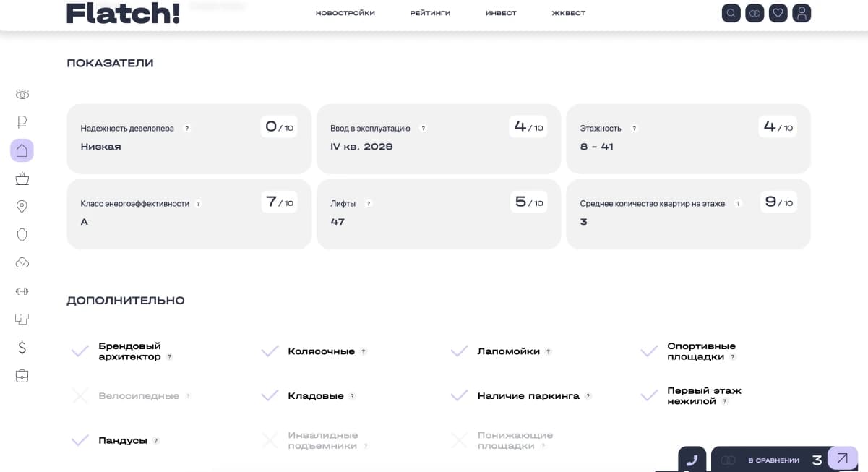Viewport: 868px width, 472px height.
Task: Open the search icon in header
Action: (731, 13)
